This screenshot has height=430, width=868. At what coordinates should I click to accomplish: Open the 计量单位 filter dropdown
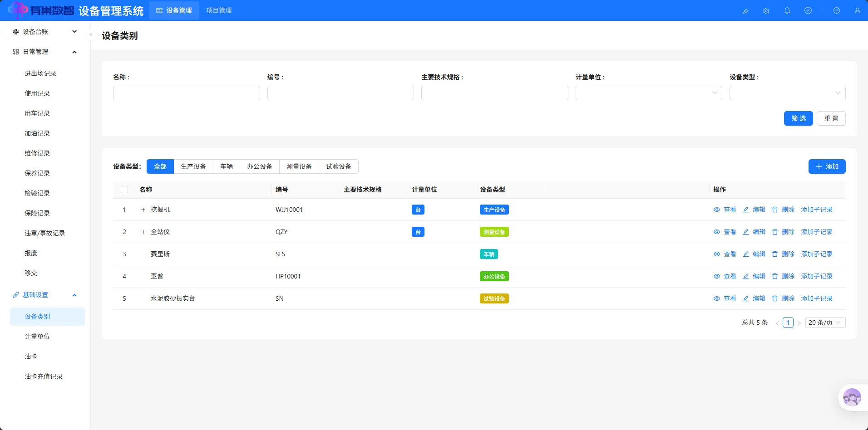(x=649, y=93)
